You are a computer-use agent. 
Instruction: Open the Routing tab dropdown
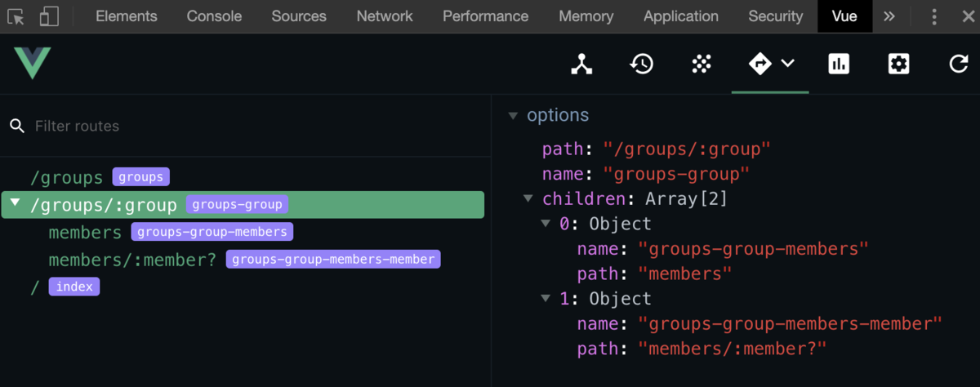pyautogui.click(x=788, y=63)
